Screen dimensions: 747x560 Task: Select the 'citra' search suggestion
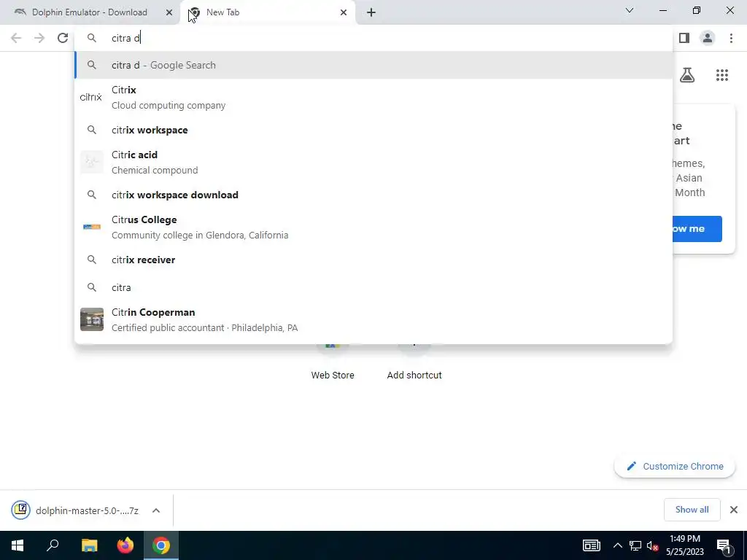(373, 287)
